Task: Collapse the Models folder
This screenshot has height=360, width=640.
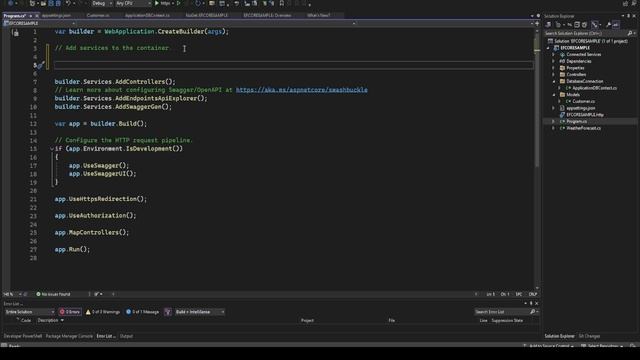Action: coord(554,95)
